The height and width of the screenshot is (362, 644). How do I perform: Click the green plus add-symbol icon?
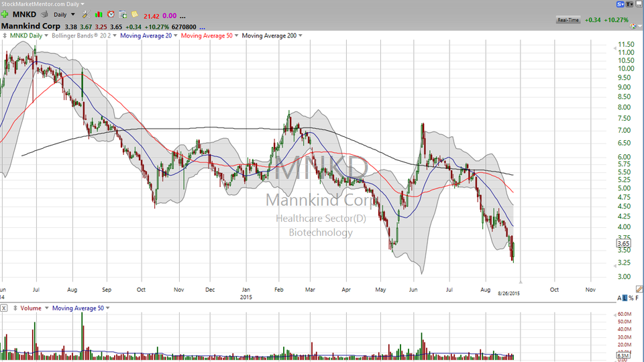click(5, 14)
